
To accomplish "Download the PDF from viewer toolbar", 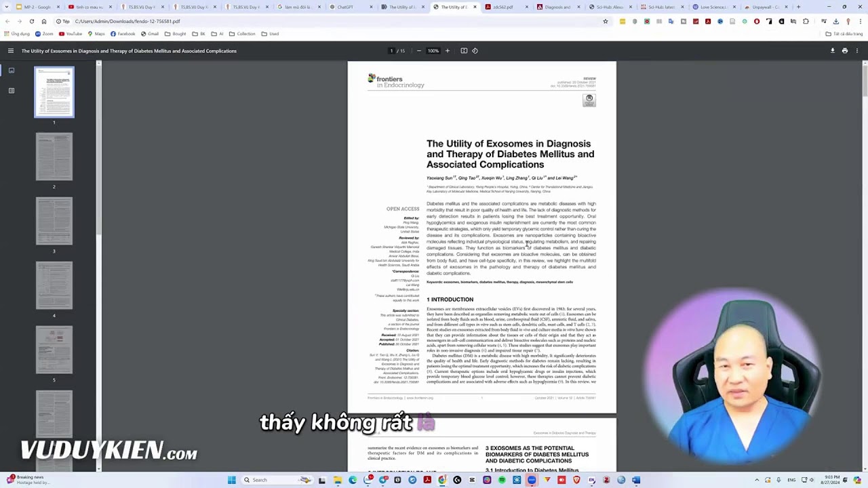I will point(833,51).
